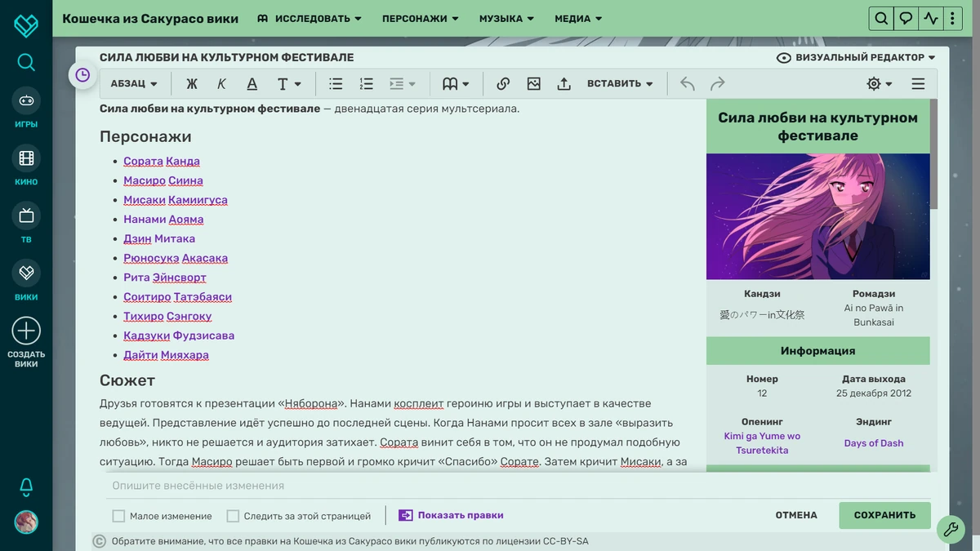The width and height of the screenshot is (980, 551).
Task: Open the editor settings gear
Action: (x=872, y=83)
